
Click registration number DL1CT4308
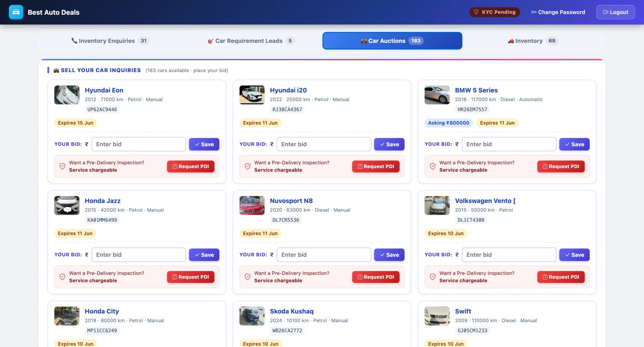(471, 220)
